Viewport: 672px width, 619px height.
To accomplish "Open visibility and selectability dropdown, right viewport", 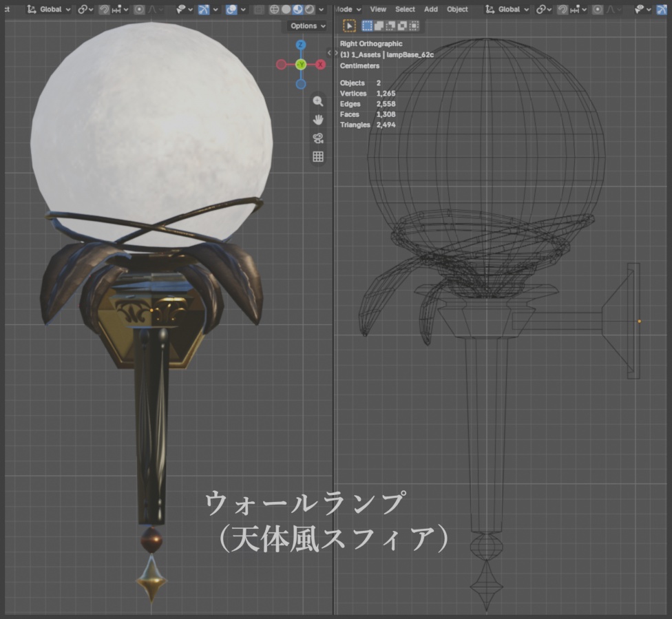I will 643,9.
